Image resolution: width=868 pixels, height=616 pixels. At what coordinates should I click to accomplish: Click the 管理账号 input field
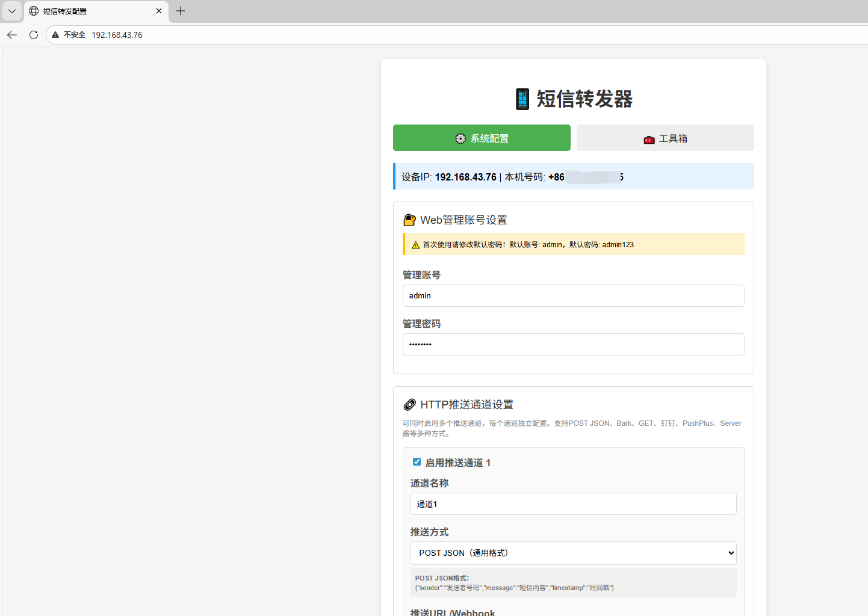pyautogui.click(x=573, y=295)
